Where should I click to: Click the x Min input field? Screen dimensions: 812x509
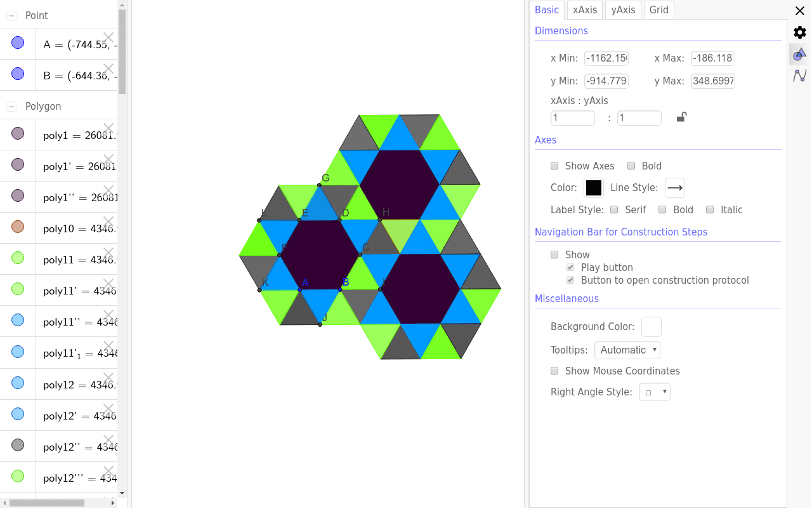(606, 58)
